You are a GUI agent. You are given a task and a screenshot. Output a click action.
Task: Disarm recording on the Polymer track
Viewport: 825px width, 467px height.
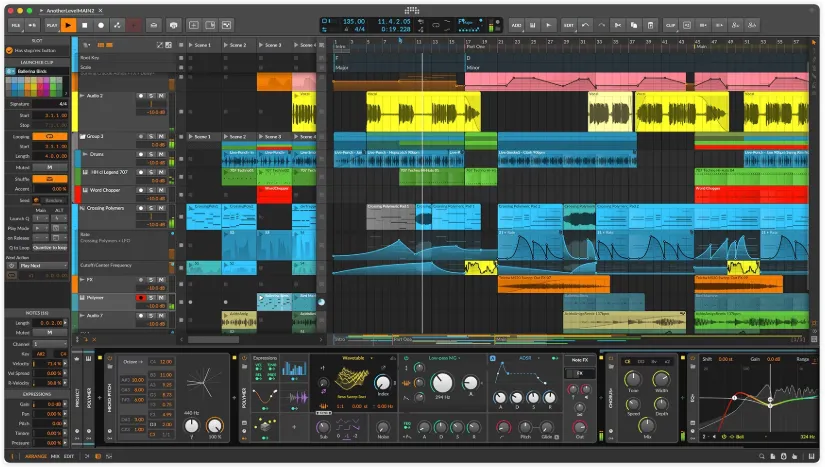coord(140,298)
